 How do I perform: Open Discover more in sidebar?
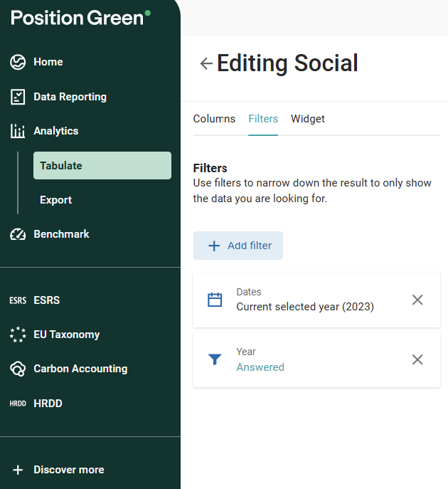[68, 470]
